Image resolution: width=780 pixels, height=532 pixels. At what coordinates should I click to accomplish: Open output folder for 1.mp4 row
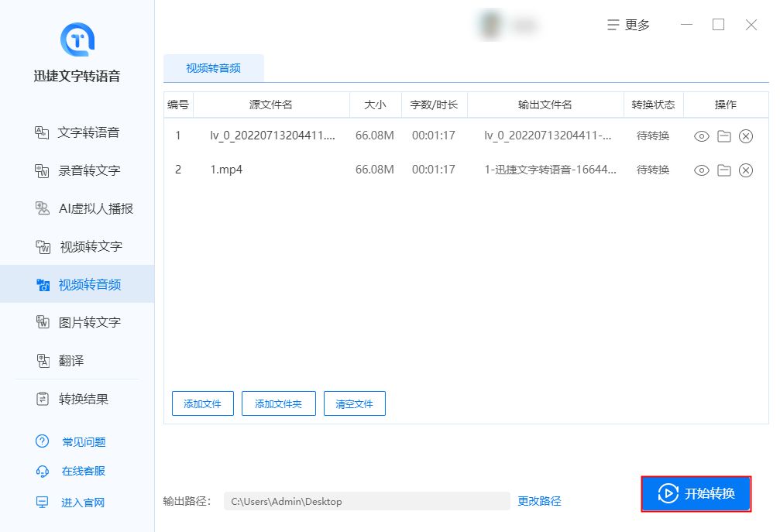click(x=723, y=170)
